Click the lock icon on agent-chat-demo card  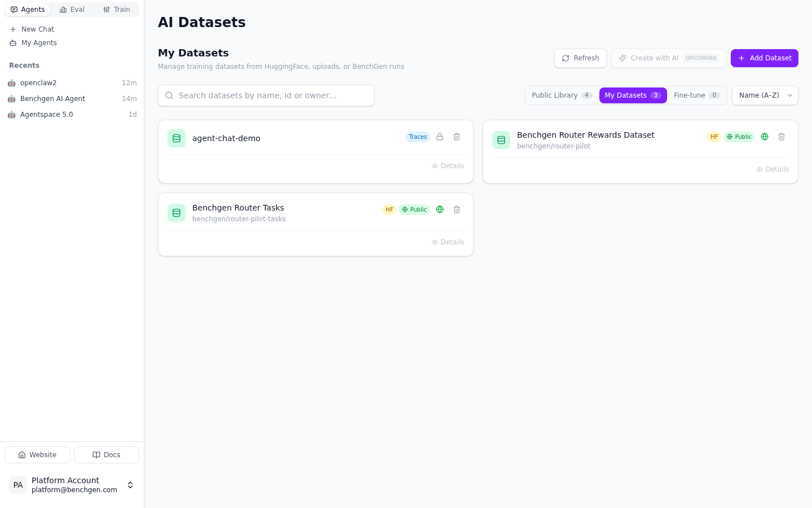click(440, 137)
